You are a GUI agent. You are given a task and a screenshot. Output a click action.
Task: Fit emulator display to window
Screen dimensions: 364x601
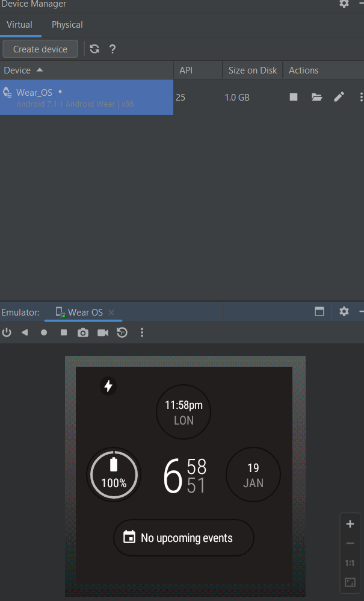point(350,582)
